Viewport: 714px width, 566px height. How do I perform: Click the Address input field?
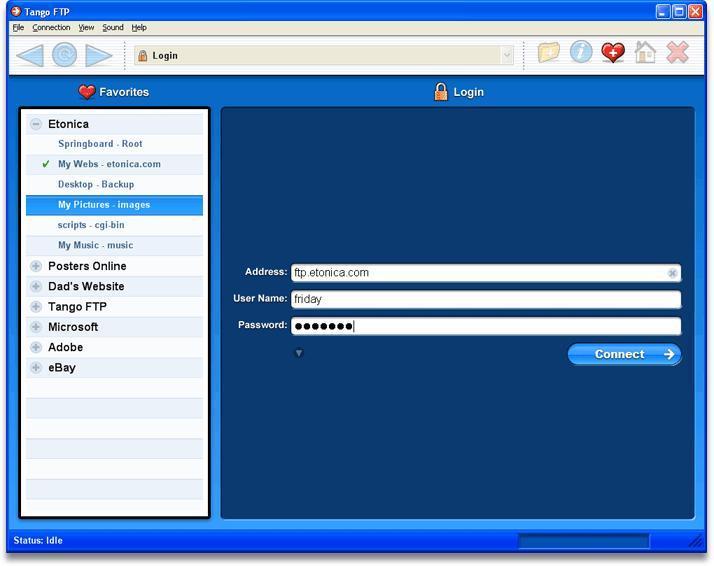click(x=486, y=273)
